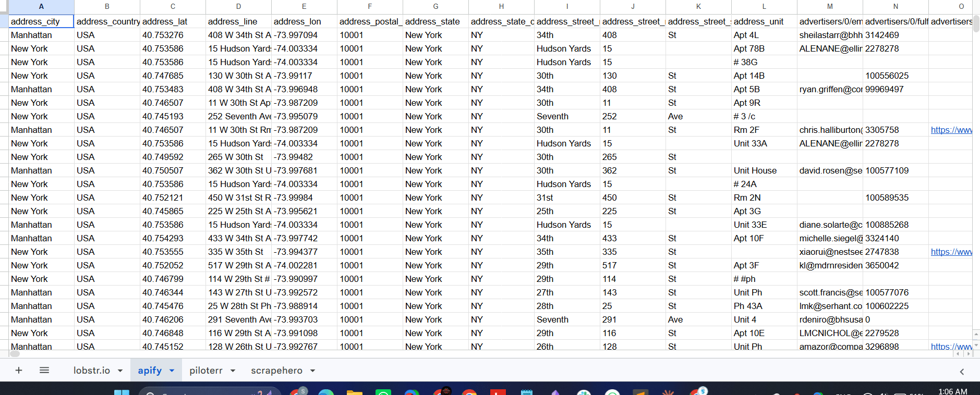Open the https link in chris.halliburton row
This screenshot has height=395, width=980.
pyautogui.click(x=951, y=130)
